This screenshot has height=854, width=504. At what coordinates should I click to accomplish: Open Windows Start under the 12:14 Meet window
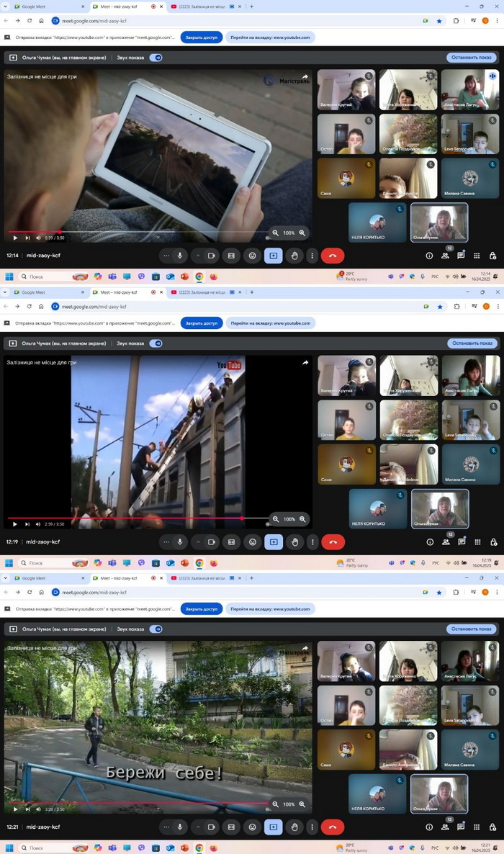point(9,277)
